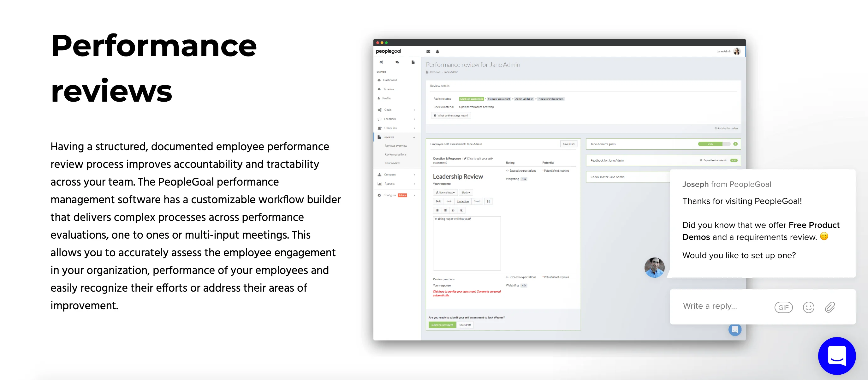Image resolution: width=868 pixels, height=380 pixels.
Task: Open the envelope messages icon in top bar
Action: (x=428, y=51)
